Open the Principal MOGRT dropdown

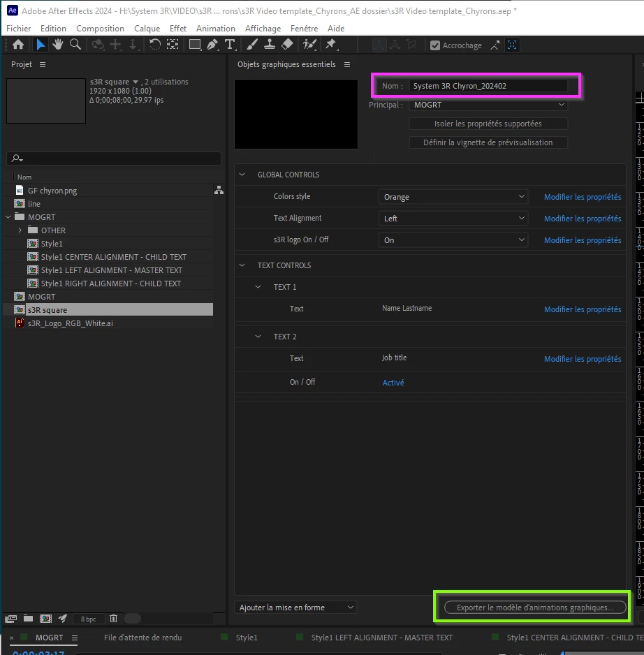pos(488,105)
